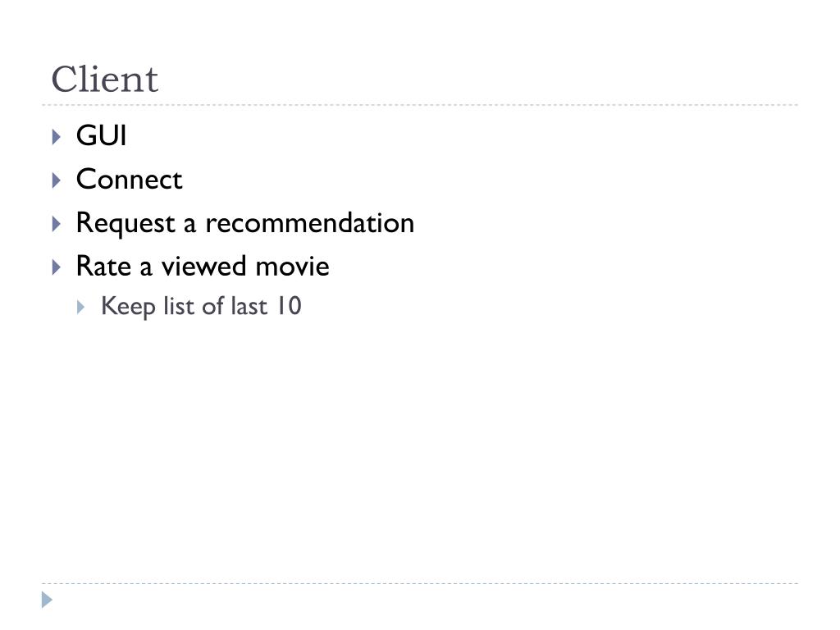Select the Connect bullet text
The height and width of the screenshot is (630, 840).
coord(129,179)
